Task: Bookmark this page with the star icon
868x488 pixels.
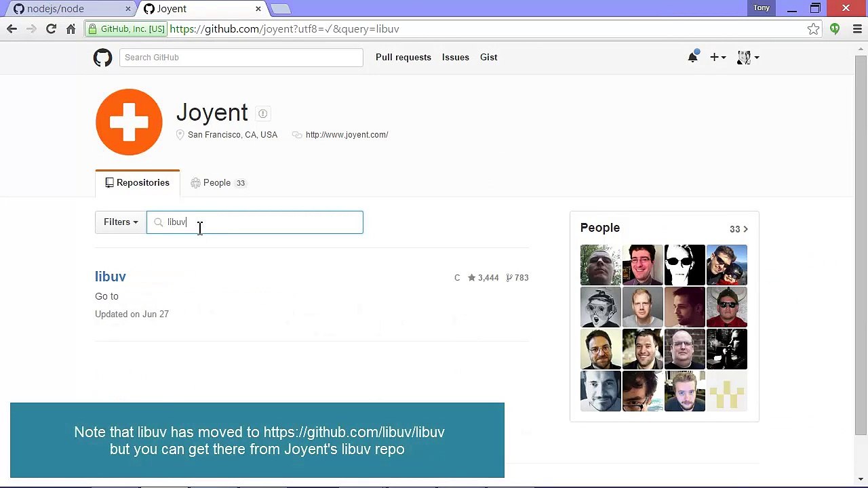Action: pyautogui.click(x=813, y=29)
